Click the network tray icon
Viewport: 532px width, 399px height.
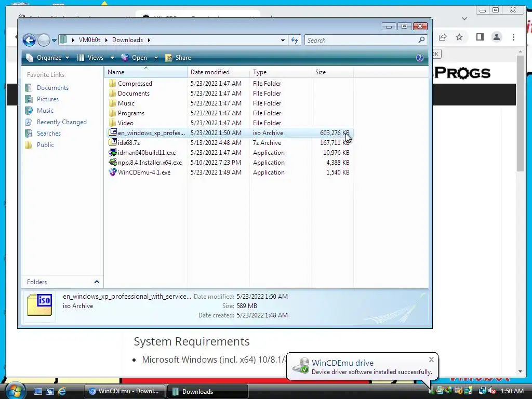click(x=482, y=391)
